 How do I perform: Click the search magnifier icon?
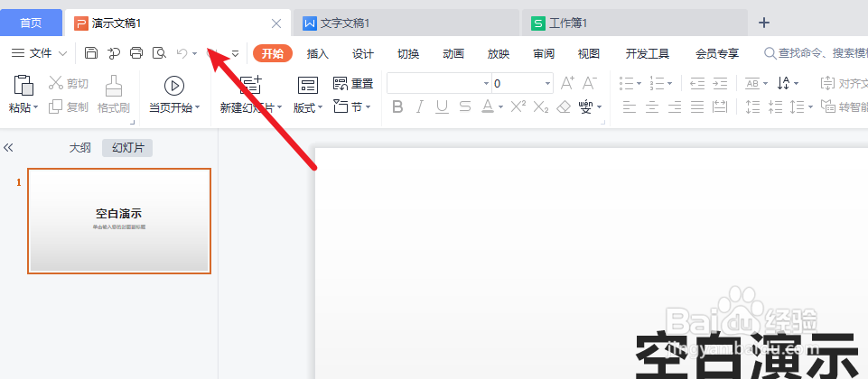point(770,53)
